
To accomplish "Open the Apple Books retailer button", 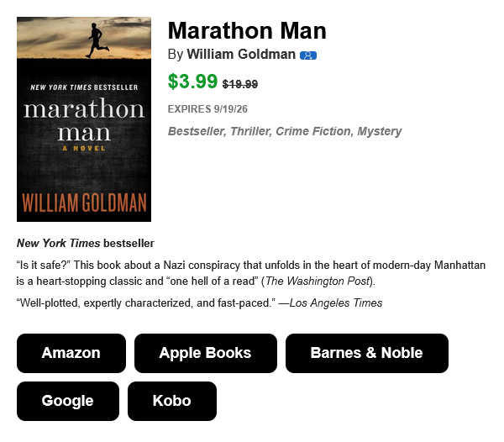I will (x=206, y=353).
